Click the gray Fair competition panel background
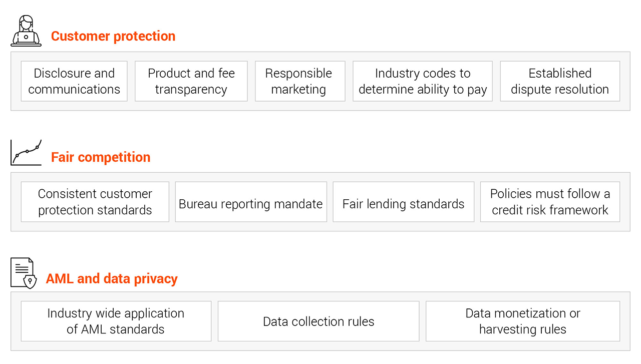641x364 pixels. pos(320,227)
